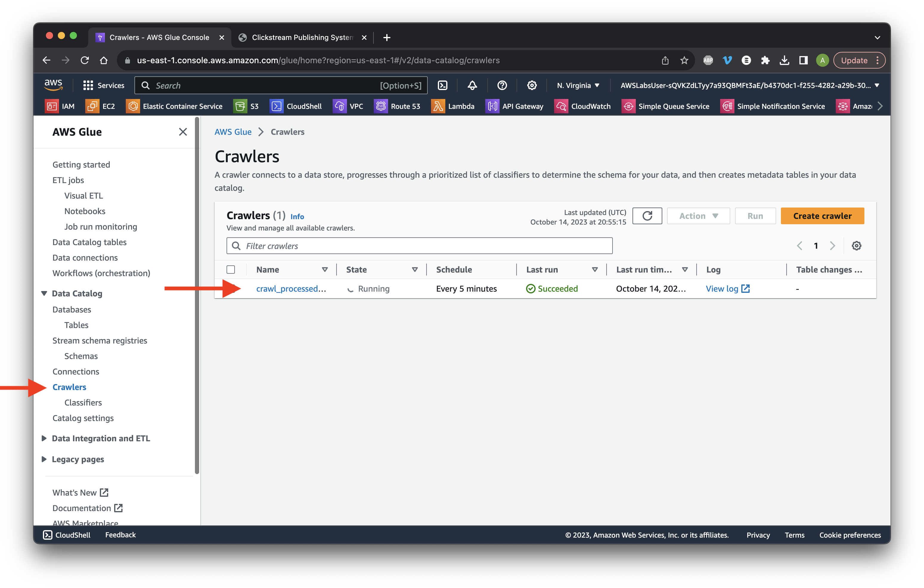Open View log for the crawler
Image resolution: width=924 pixels, height=588 pixels.
coord(728,289)
